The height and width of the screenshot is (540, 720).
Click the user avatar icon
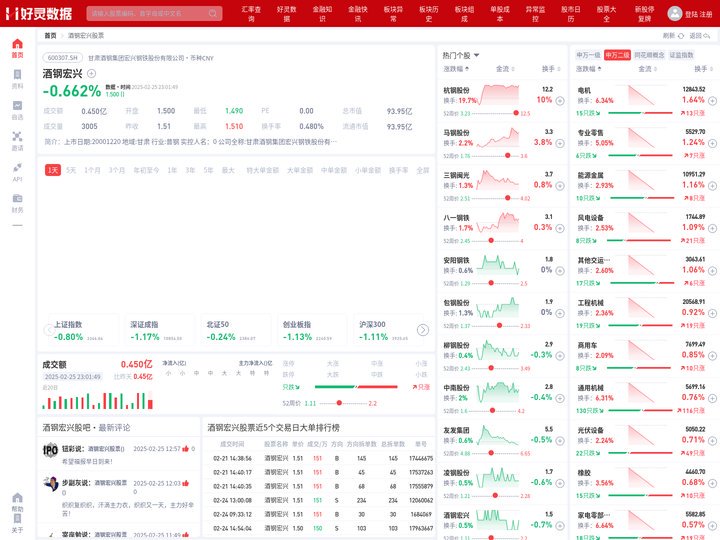tap(675, 13)
